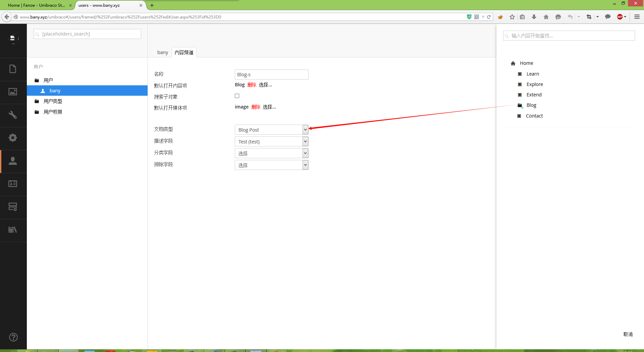Switch to the 内容频道 tab

click(184, 52)
